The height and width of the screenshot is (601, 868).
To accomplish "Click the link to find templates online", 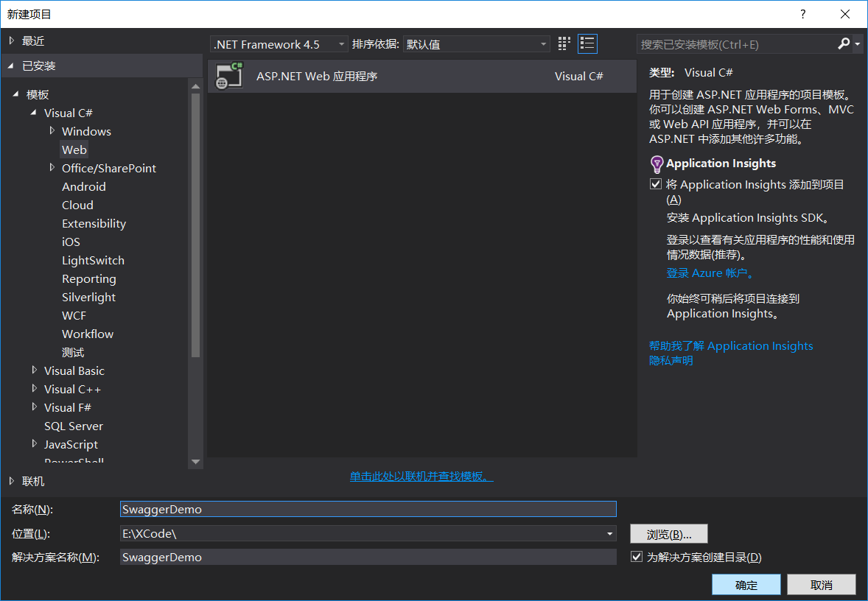I will [x=421, y=476].
